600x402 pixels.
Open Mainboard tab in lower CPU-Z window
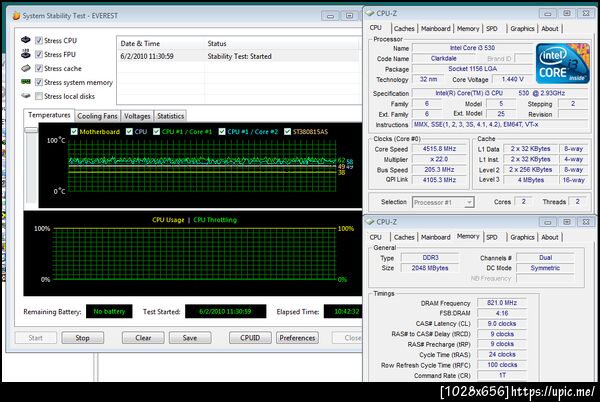click(435, 237)
